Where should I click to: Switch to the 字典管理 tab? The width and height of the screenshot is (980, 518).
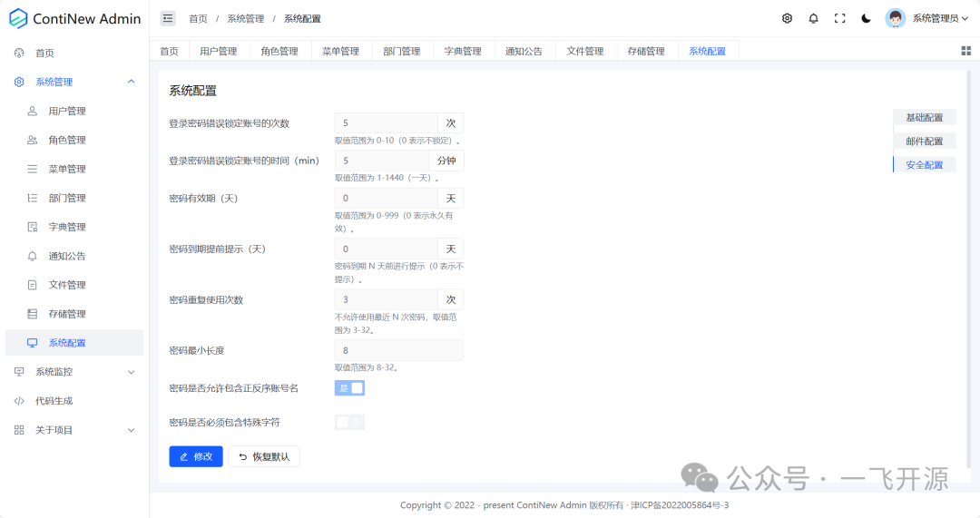[x=463, y=51]
